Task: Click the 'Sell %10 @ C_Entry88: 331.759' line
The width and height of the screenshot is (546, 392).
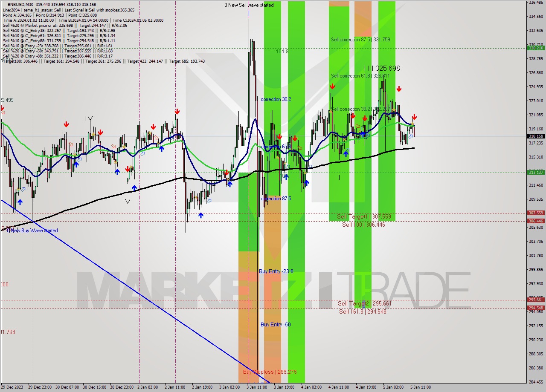Action: 59,40
